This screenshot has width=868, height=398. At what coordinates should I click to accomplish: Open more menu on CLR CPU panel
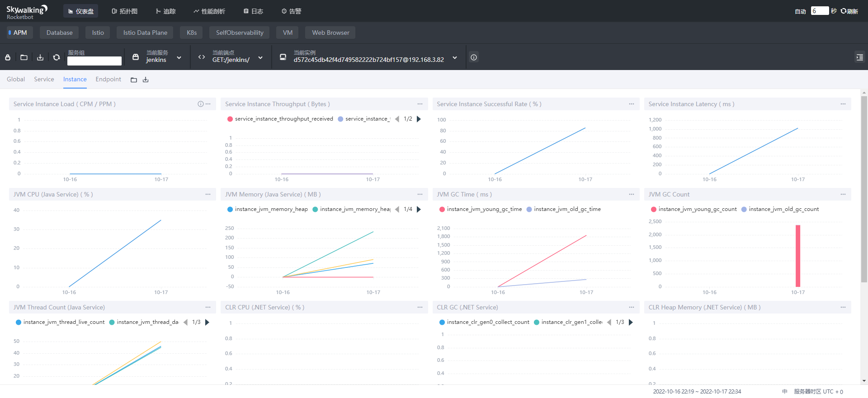click(420, 307)
